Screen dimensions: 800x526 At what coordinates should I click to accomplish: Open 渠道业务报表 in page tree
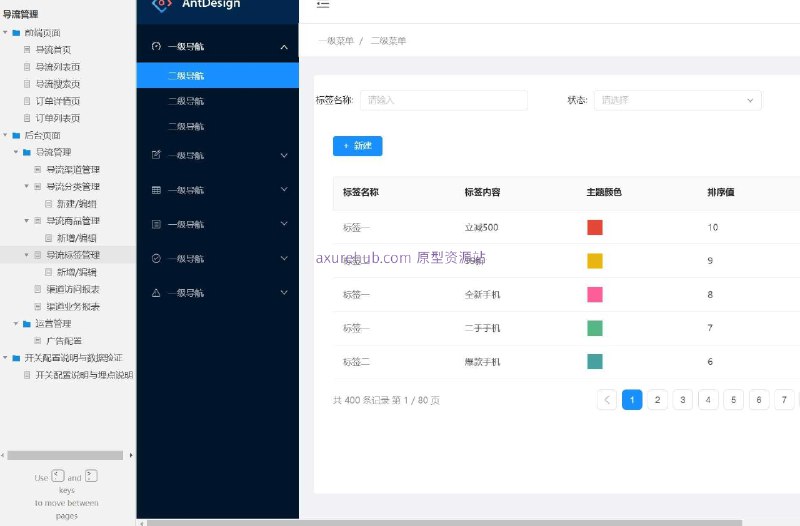[x=73, y=306]
